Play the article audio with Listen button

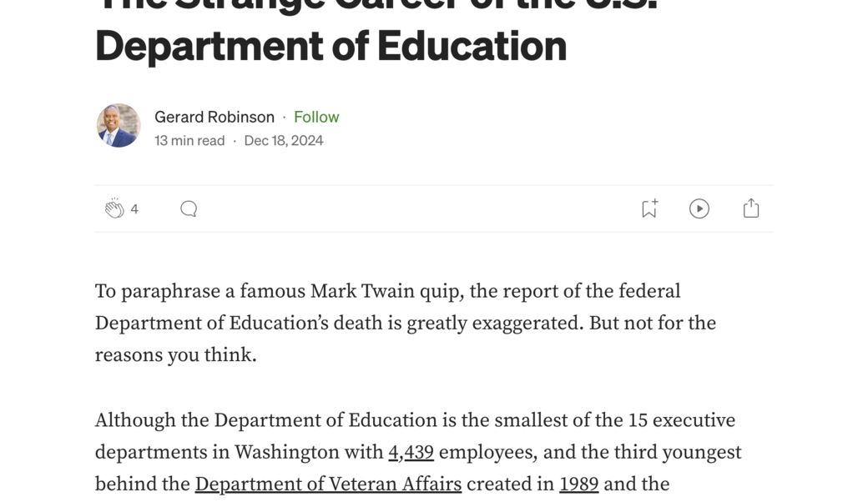point(699,208)
